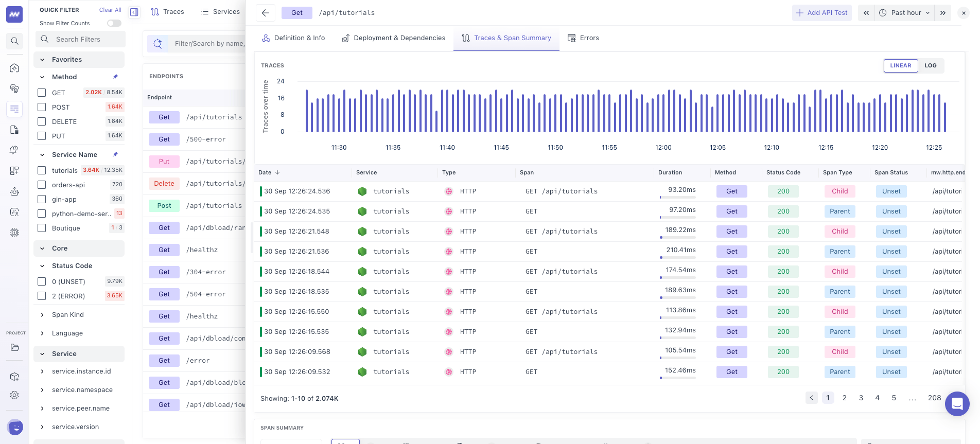Check the GET method filter
The image size is (980, 444).
coord(42,93)
